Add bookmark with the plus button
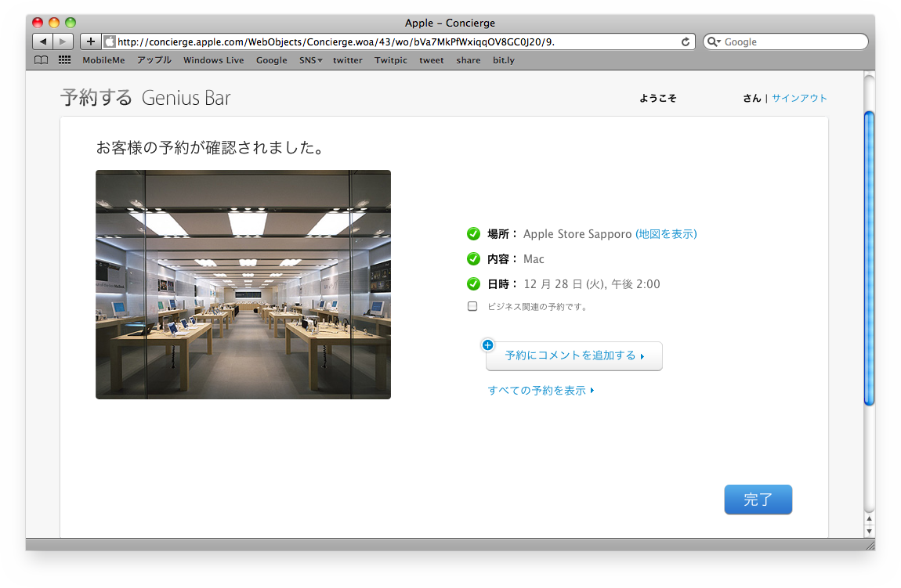Screen dimensions: 901x588 [90, 41]
